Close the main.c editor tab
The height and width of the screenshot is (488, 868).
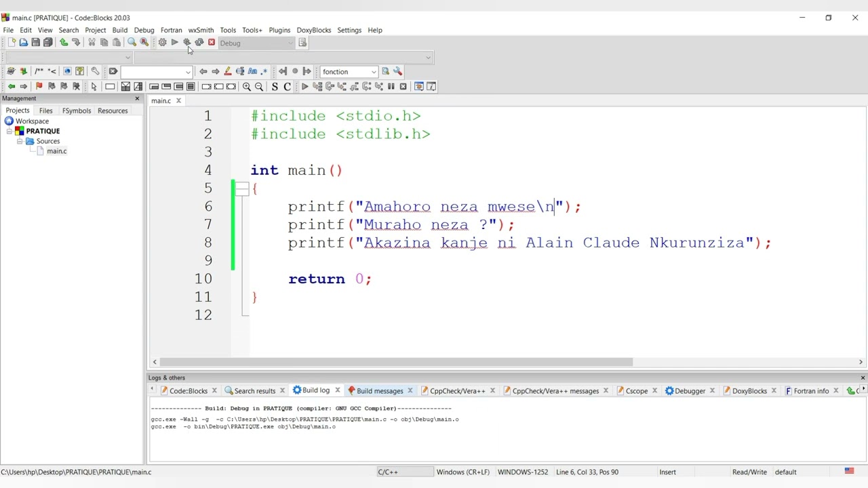click(178, 101)
